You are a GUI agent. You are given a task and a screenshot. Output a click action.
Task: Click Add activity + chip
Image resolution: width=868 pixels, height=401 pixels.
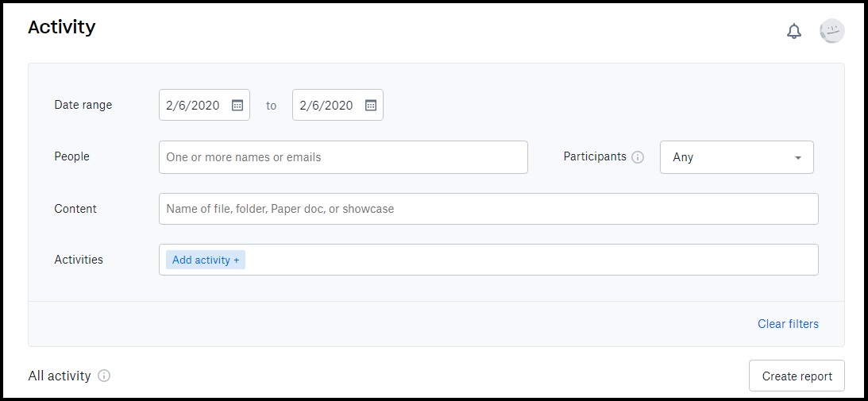point(206,260)
